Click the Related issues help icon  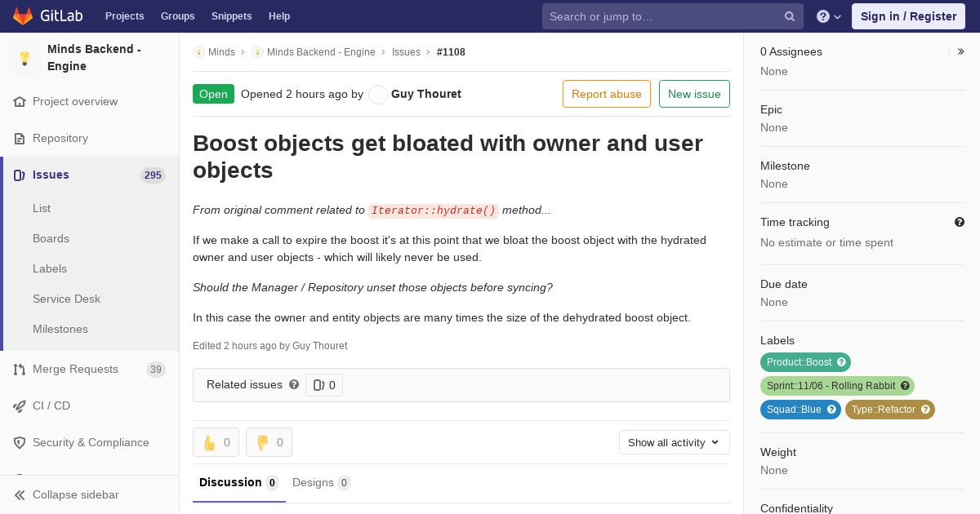tap(294, 384)
